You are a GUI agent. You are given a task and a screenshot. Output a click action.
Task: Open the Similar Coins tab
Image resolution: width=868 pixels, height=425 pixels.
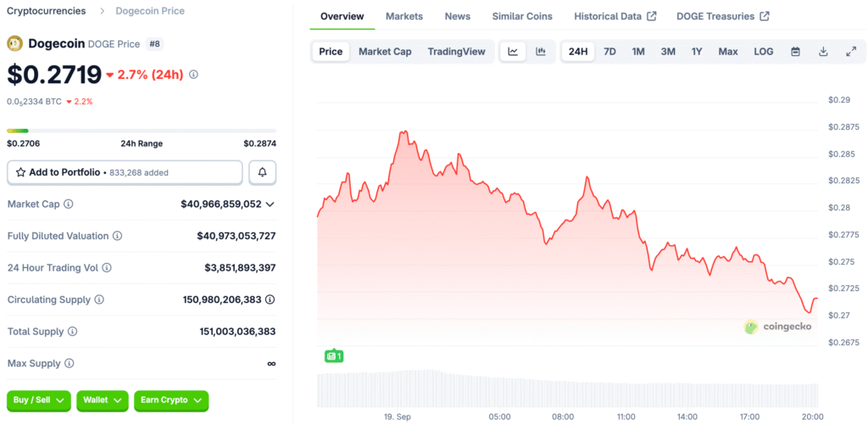[x=522, y=16]
